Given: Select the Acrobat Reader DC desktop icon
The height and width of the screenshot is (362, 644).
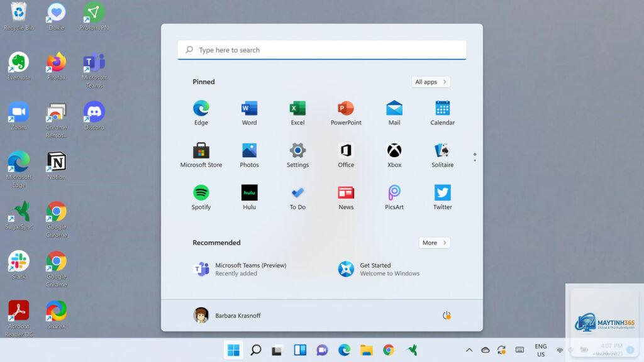Looking at the screenshot, I should point(18,318).
